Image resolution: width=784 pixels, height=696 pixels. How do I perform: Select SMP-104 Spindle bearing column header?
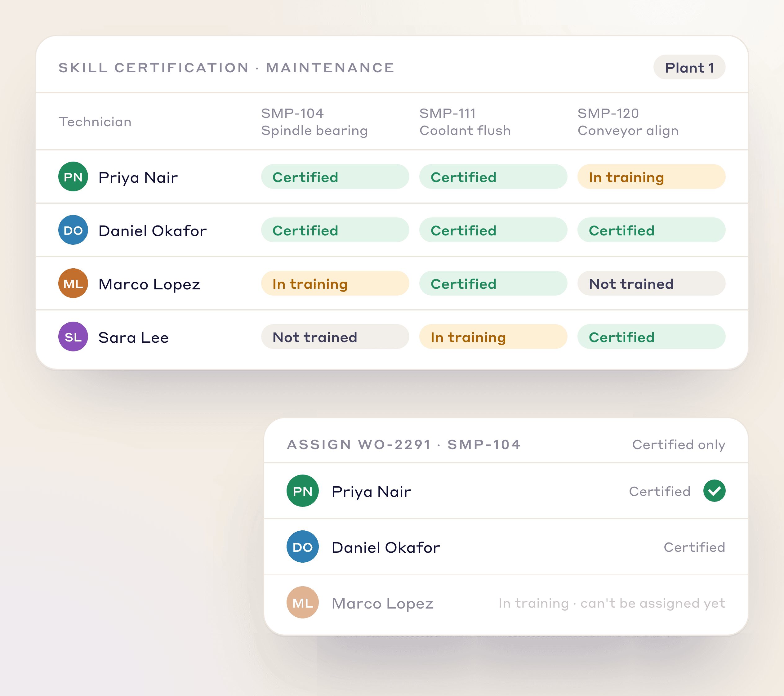pyautogui.click(x=314, y=122)
